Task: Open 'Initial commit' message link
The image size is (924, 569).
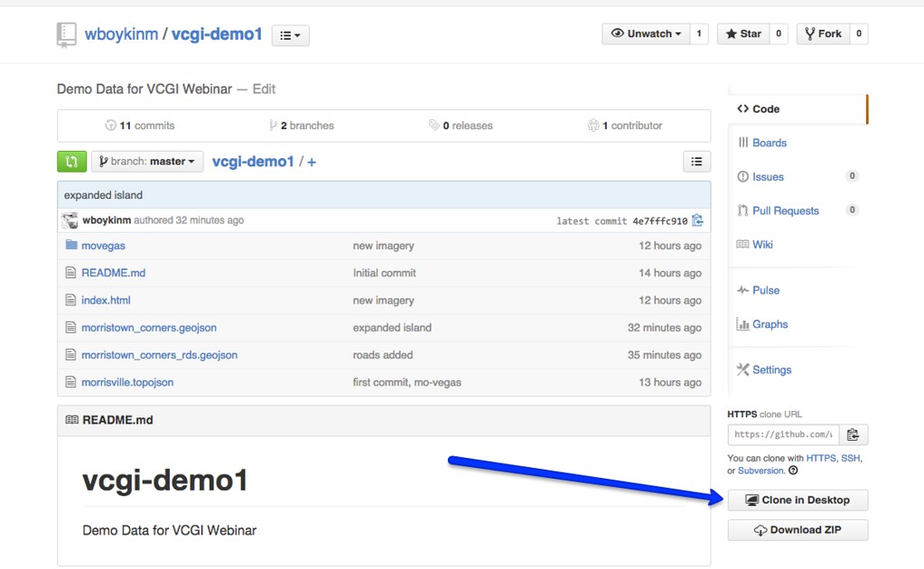Action: (384, 273)
